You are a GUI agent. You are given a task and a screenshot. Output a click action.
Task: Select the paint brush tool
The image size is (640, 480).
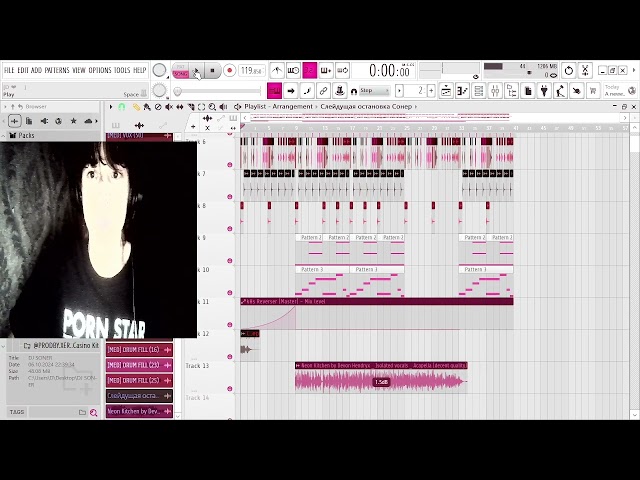(147, 107)
